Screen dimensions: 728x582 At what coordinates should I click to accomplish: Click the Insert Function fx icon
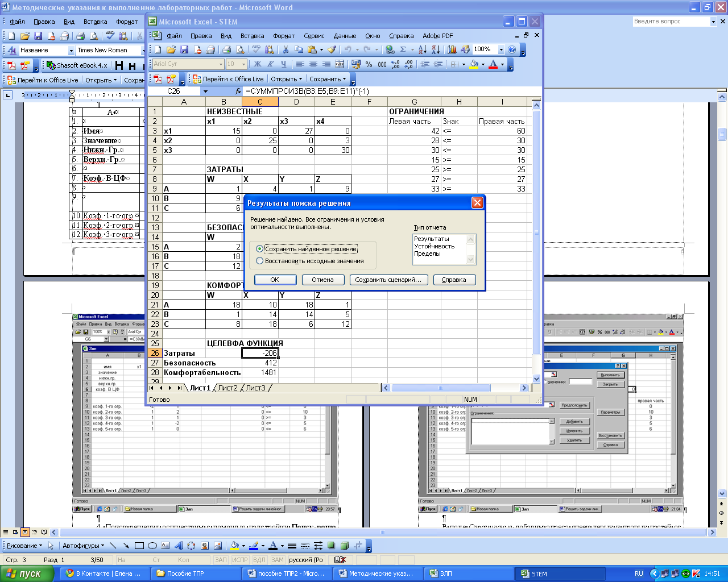238,91
